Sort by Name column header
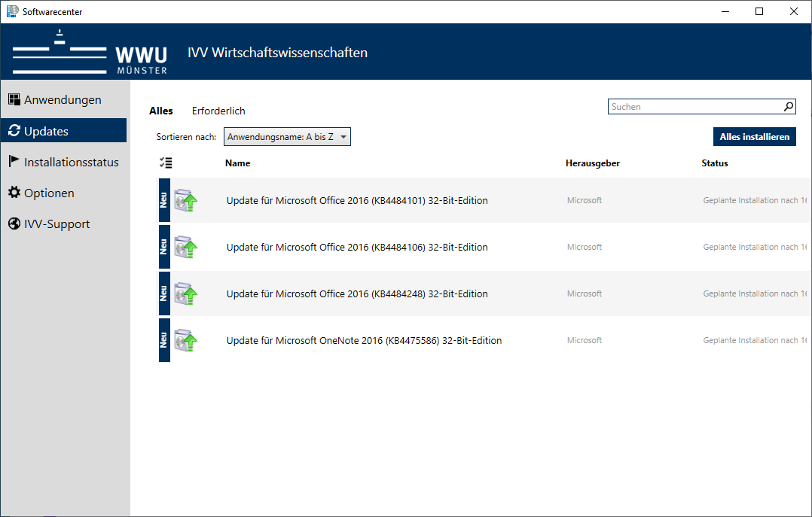Image resolution: width=812 pixels, height=517 pixels. tap(238, 163)
